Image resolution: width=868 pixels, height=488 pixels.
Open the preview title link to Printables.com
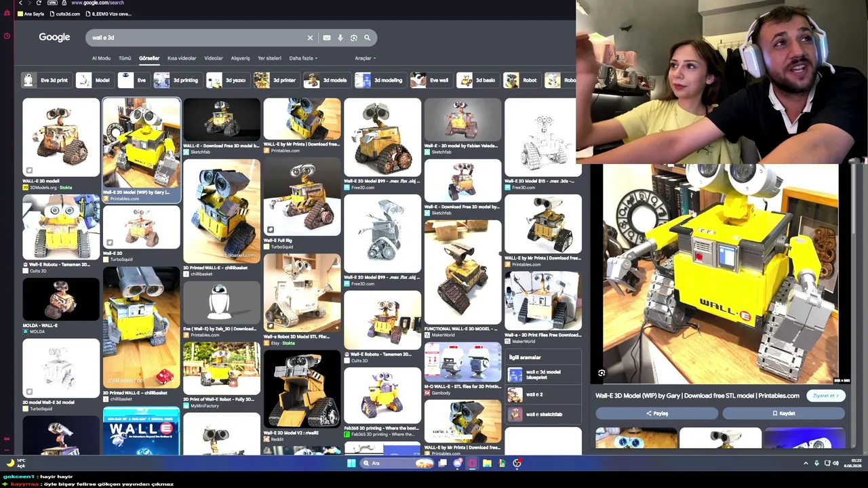click(x=697, y=396)
